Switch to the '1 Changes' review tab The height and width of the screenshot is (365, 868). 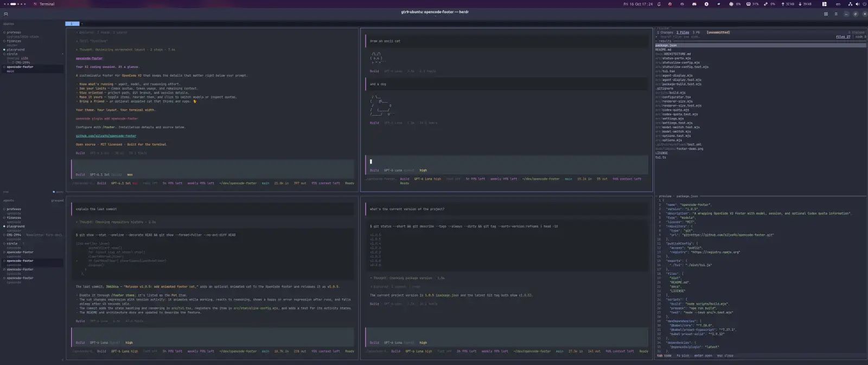tap(665, 33)
